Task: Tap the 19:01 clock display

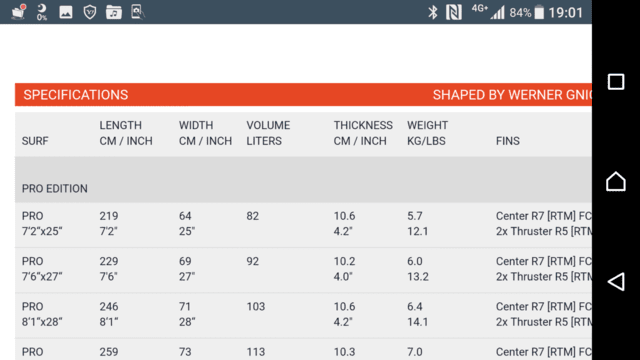Action: point(566,13)
